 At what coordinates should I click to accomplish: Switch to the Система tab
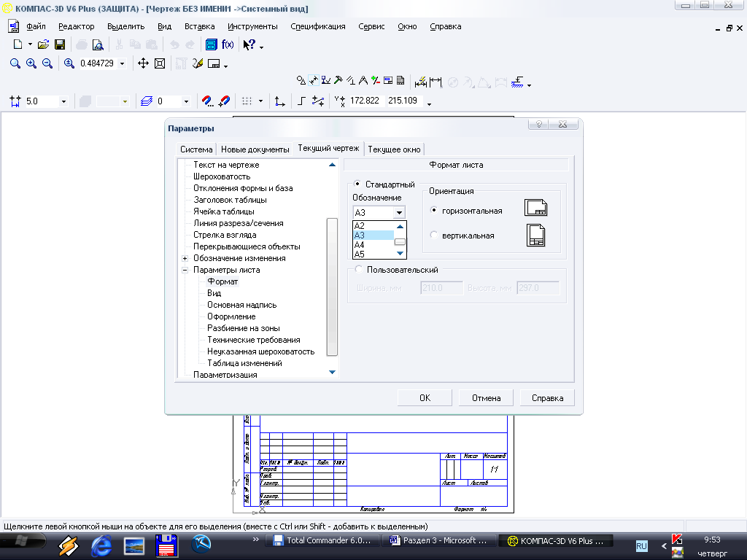[x=196, y=149]
